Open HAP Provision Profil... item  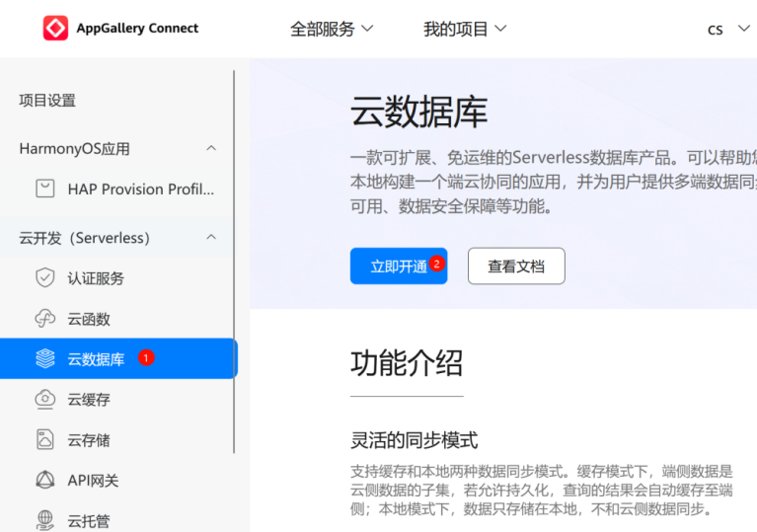(x=140, y=189)
